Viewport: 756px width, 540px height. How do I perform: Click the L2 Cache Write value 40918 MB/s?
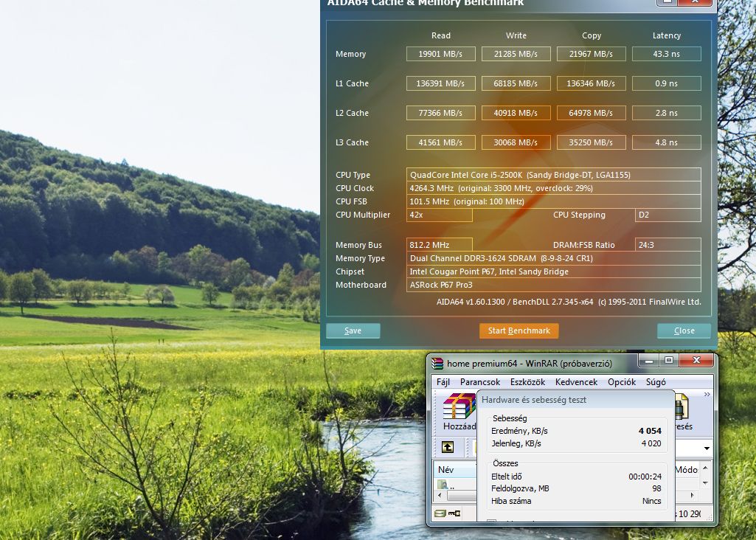pos(516,113)
